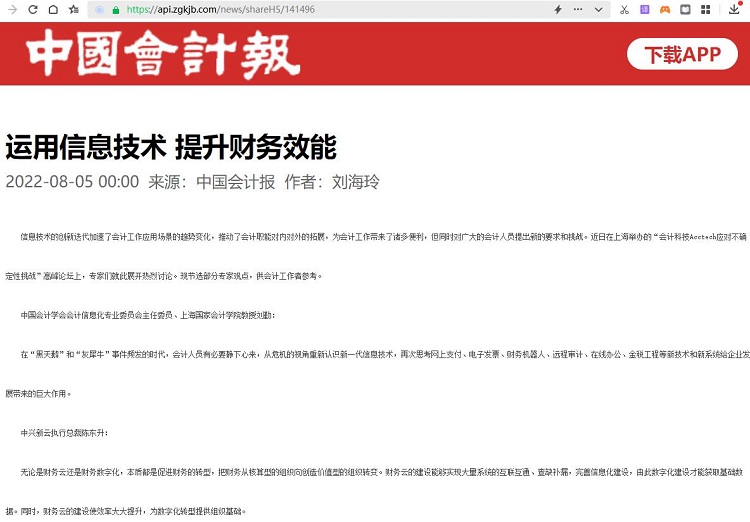Click the green padlock security icon
Image resolution: width=750 pixels, height=522 pixels.
tap(116, 9)
